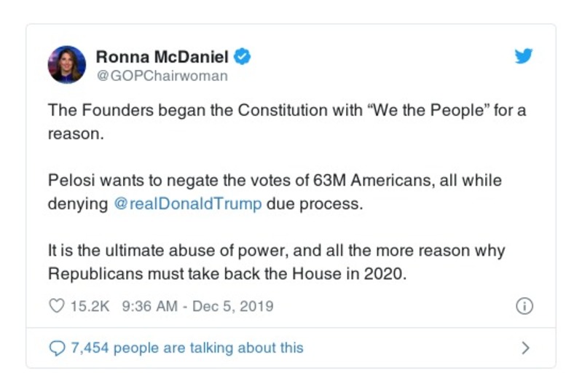Open the @realDonaldTrump mention link
The width and height of the screenshot is (582, 392).
[x=188, y=204]
